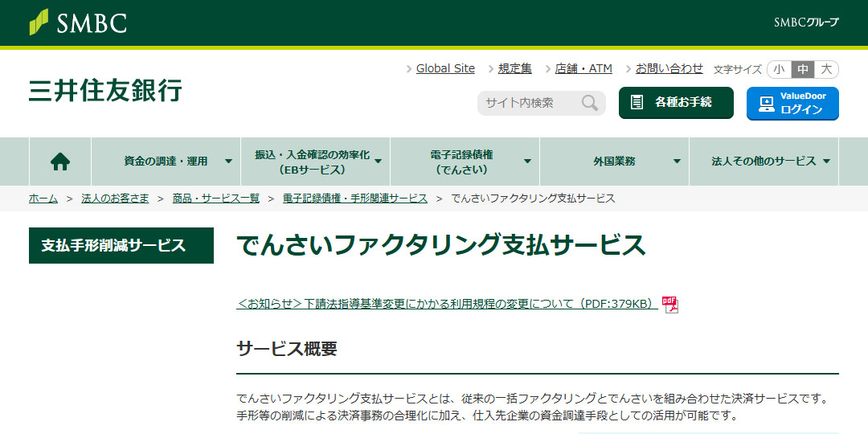Click the document icon in 各種お手続
Viewport: 868px width, 434px height.
click(x=637, y=102)
